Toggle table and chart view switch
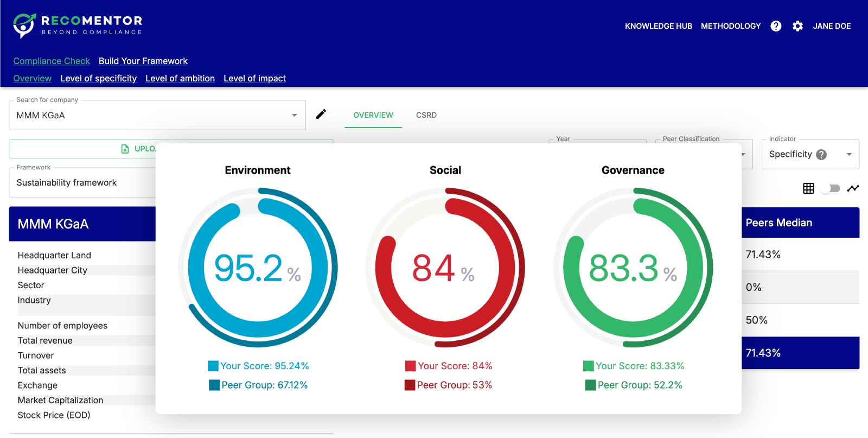 tap(831, 188)
